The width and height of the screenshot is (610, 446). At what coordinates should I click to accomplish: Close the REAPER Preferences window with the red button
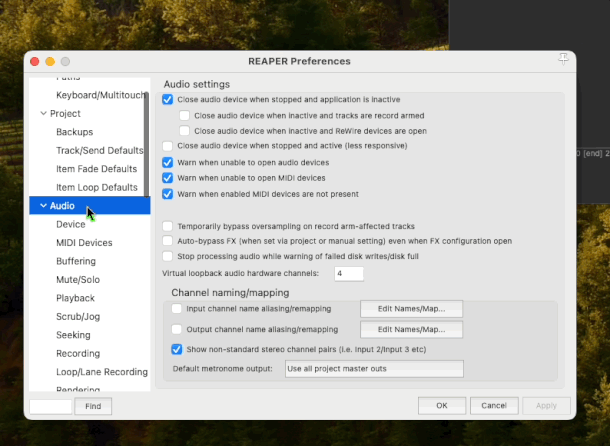pyautogui.click(x=35, y=61)
